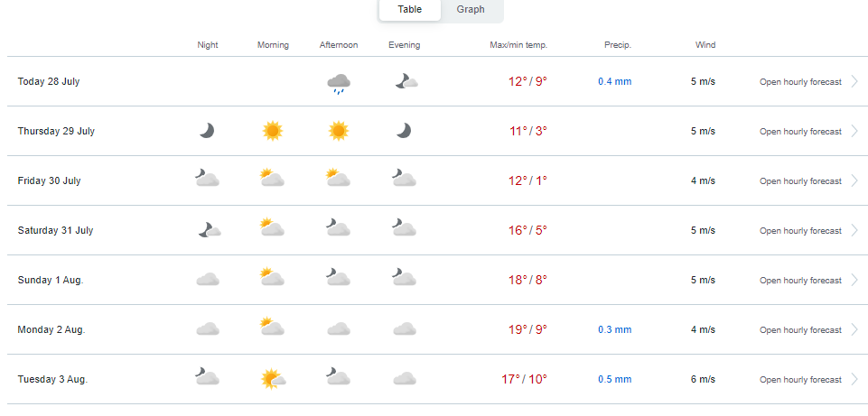
Task: Click Friday 30 July afternoon partly sunny icon
Action: (x=338, y=178)
